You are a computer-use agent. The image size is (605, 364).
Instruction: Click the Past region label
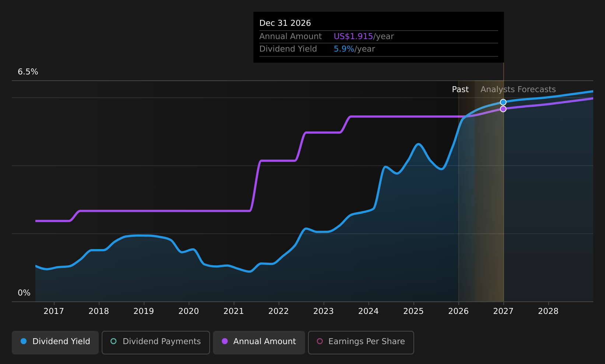pyautogui.click(x=460, y=90)
